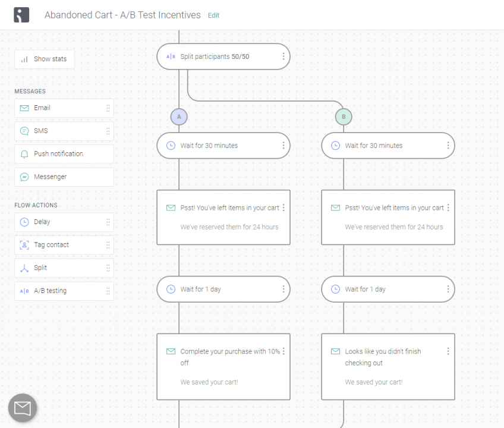Open the floating mail chat button
Screen dimensions: 504x428
pyautogui.click(x=23, y=408)
